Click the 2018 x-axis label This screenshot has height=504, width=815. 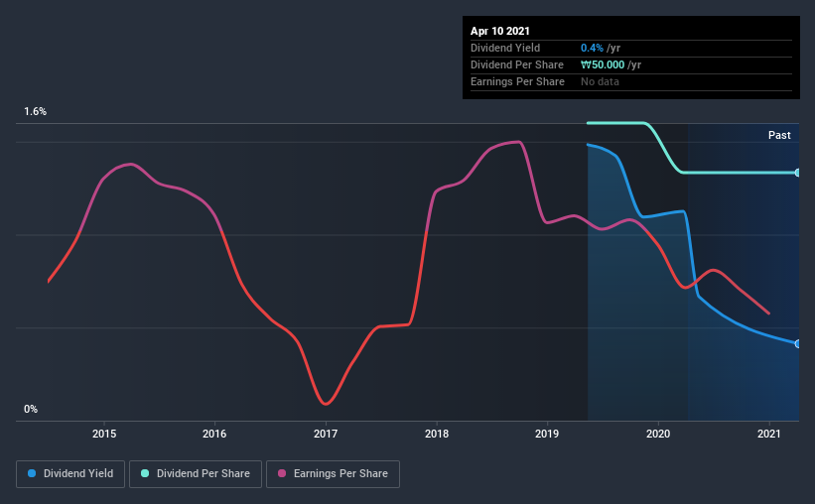pos(437,434)
